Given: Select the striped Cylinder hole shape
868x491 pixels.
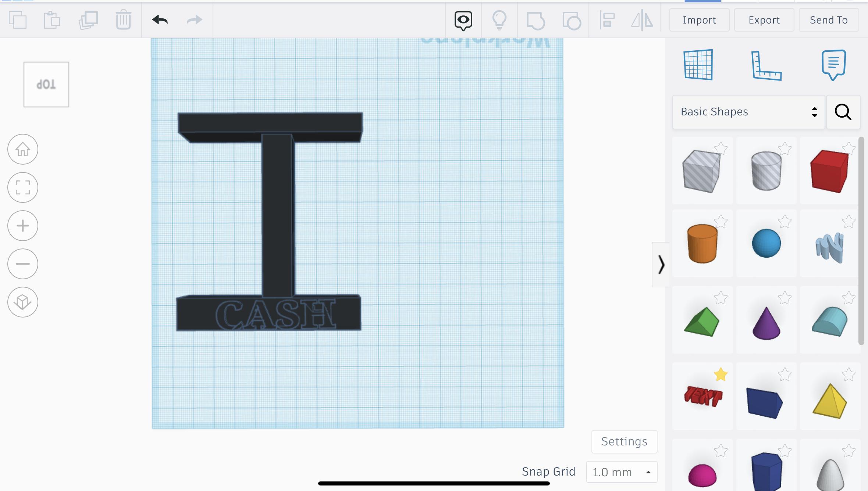Looking at the screenshot, I should tap(766, 171).
